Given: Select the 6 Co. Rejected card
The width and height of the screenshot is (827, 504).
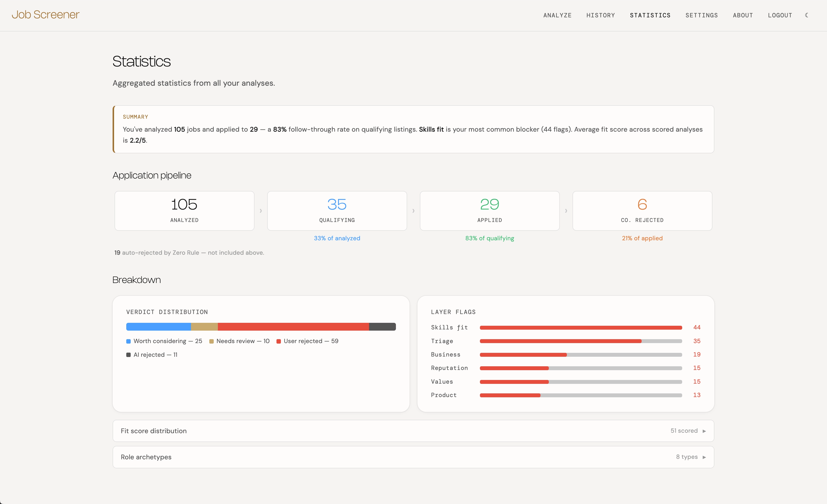Looking at the screenshot, I should click(x=642, y=211).
